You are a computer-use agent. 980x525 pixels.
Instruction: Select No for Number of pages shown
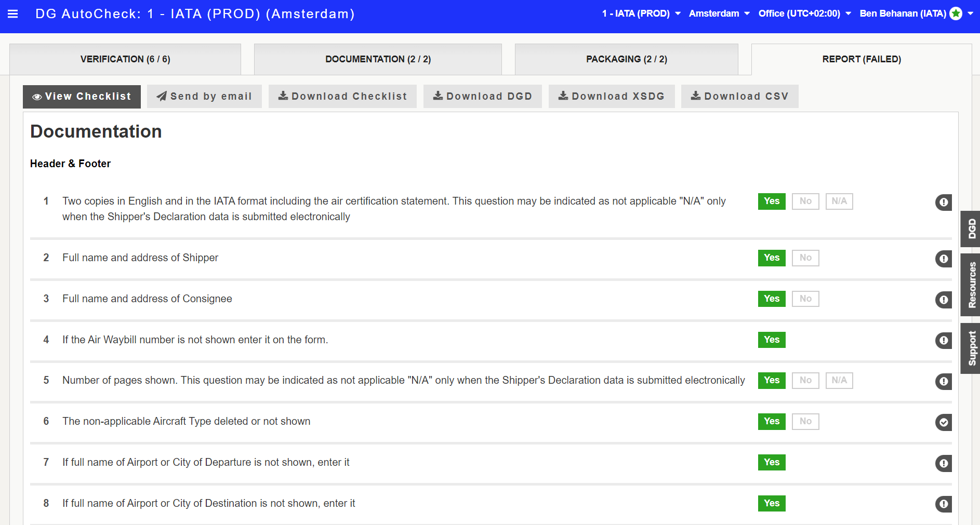click(805, 381)
